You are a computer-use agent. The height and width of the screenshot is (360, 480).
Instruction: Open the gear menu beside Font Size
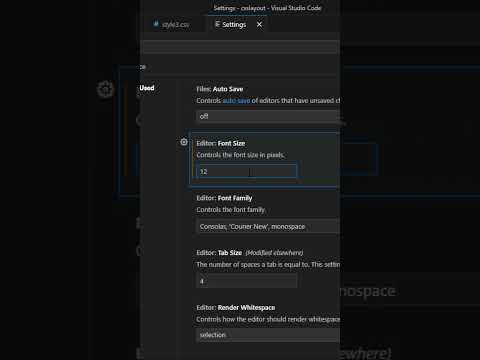coord(184,142)
